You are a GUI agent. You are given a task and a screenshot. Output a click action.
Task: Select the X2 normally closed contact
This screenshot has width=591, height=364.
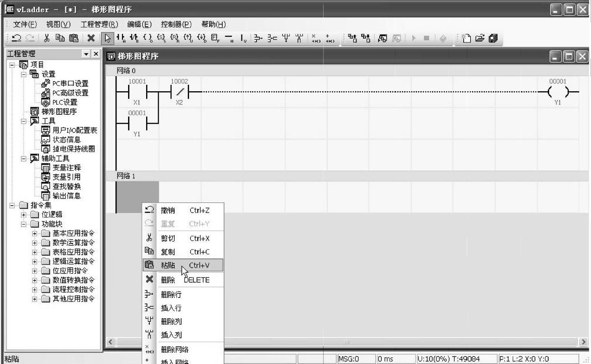point(179,92)
